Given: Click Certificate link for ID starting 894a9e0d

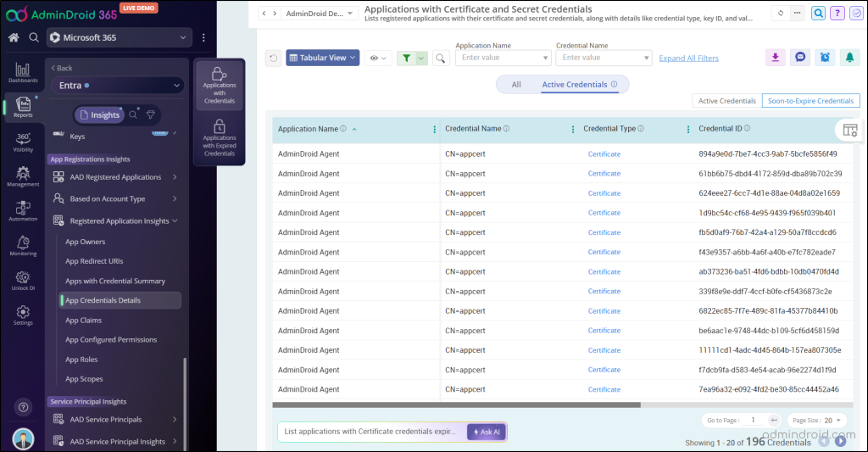Looking at the screenshot, I should pyautogui.click(x=604, y=154).
